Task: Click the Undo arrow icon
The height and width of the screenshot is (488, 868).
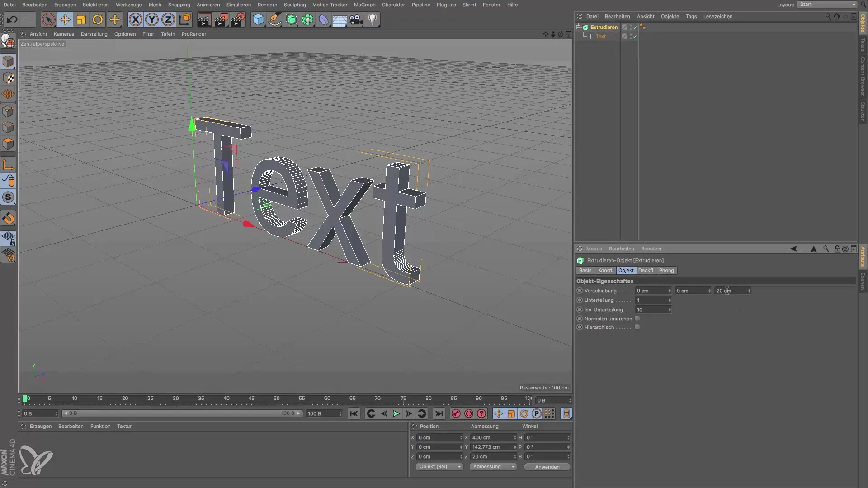Action: (12, 20)
